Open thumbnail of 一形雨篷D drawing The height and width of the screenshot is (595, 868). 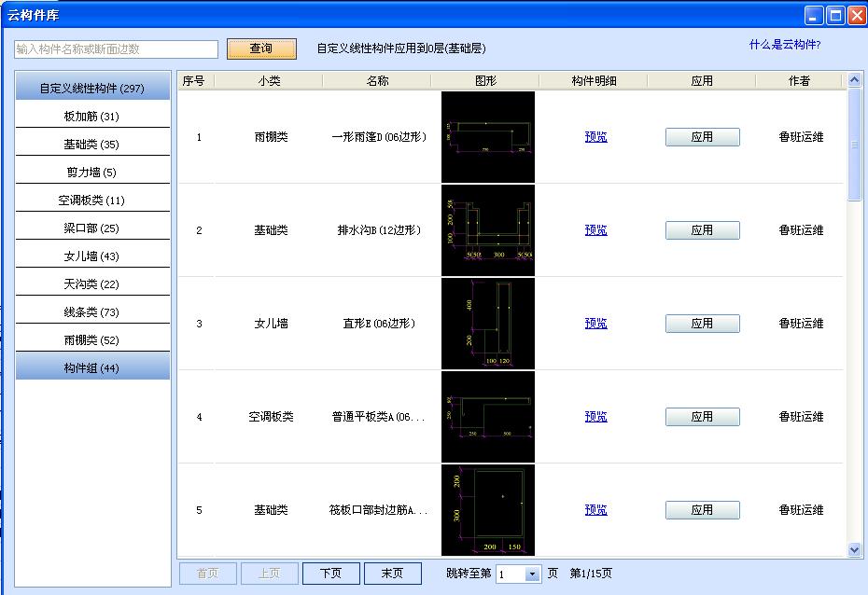pos(488,136)
